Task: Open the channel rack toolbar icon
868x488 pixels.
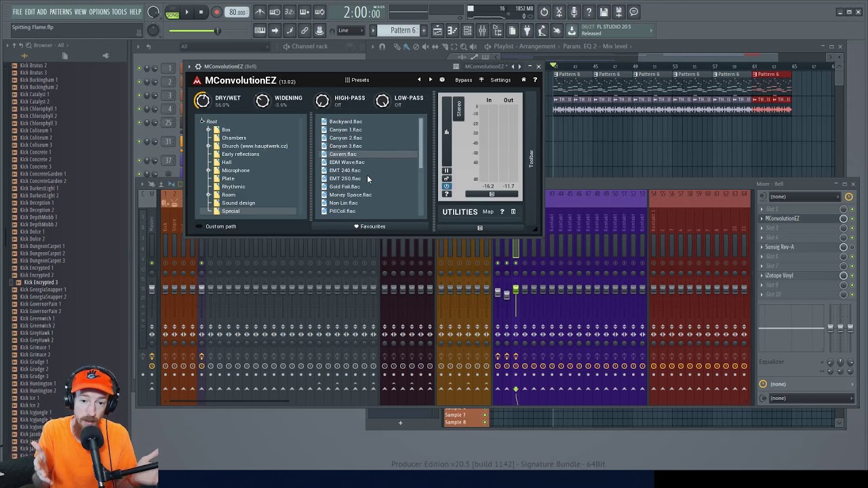Action: pyautogui.click(x=467, y=30)
